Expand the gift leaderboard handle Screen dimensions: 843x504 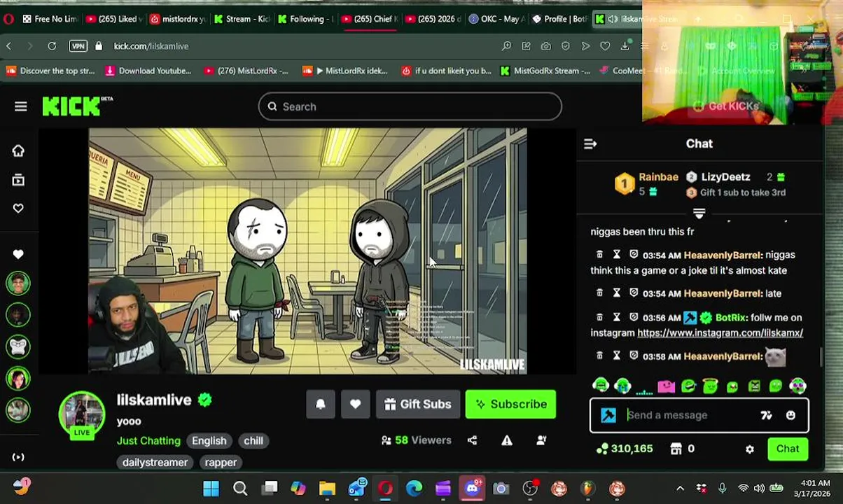699,213
